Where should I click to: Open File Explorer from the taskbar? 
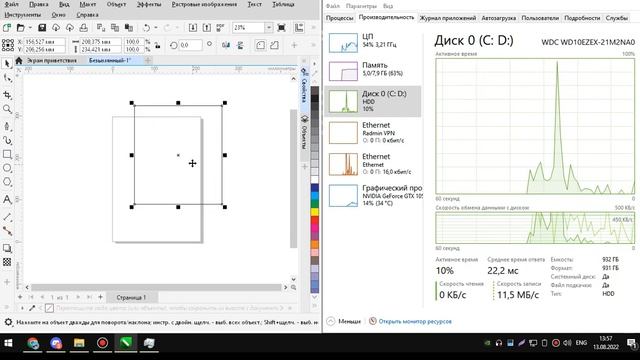(79, 343)
